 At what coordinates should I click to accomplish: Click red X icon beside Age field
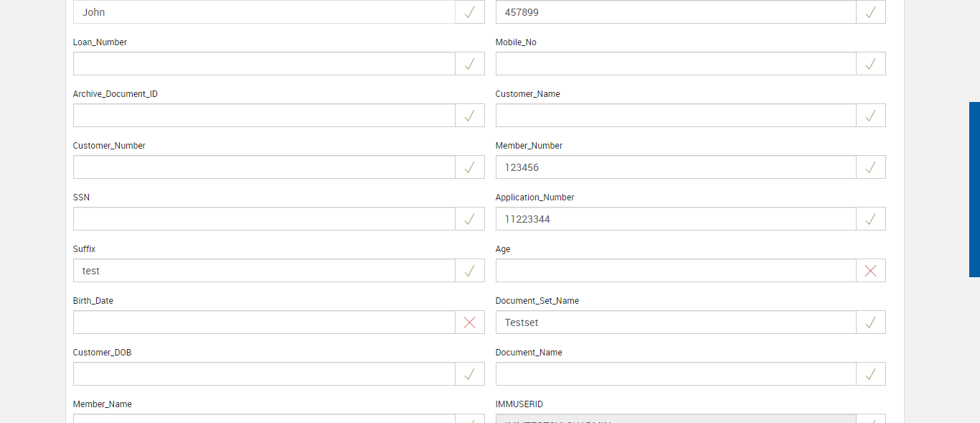point(870,271)
